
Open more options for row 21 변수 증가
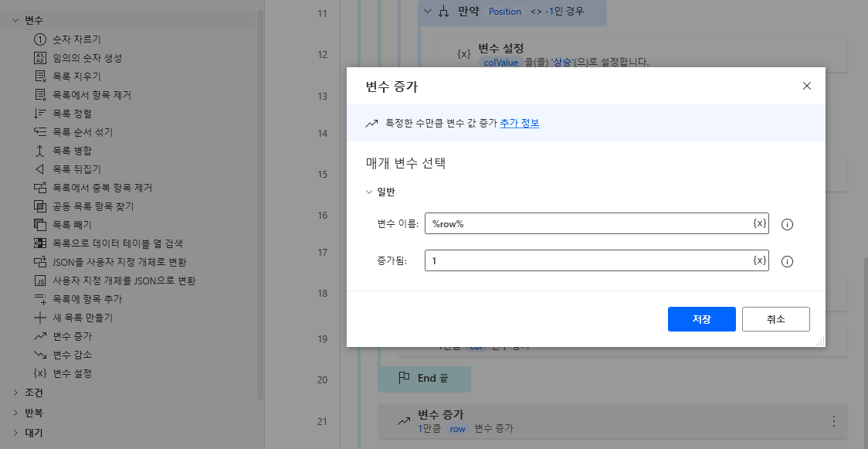coord(834,420)
